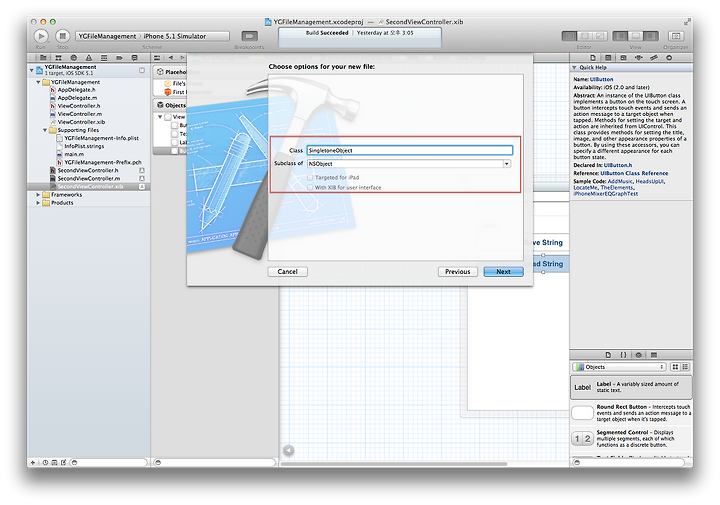Viewport: 720px width, 505px height.
Task: Click the object library search field
Action: (x=629, y=462)
